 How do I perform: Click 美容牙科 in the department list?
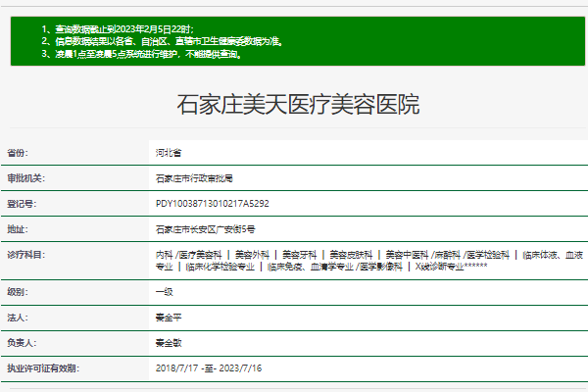click(299, 255)
